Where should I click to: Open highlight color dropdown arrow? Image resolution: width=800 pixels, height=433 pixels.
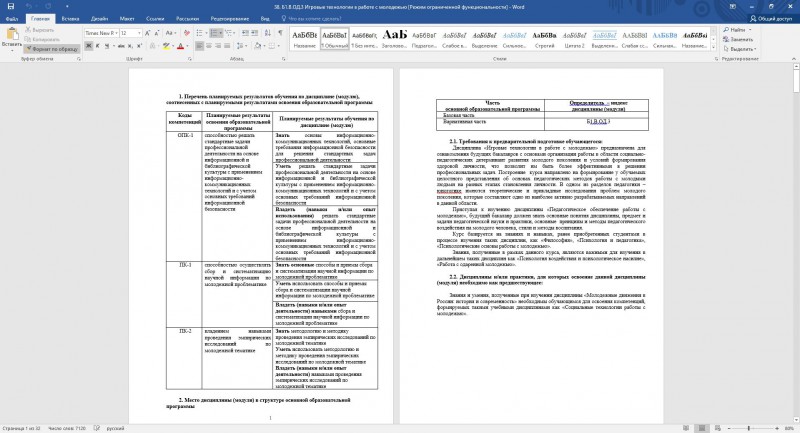coord(172,46)
